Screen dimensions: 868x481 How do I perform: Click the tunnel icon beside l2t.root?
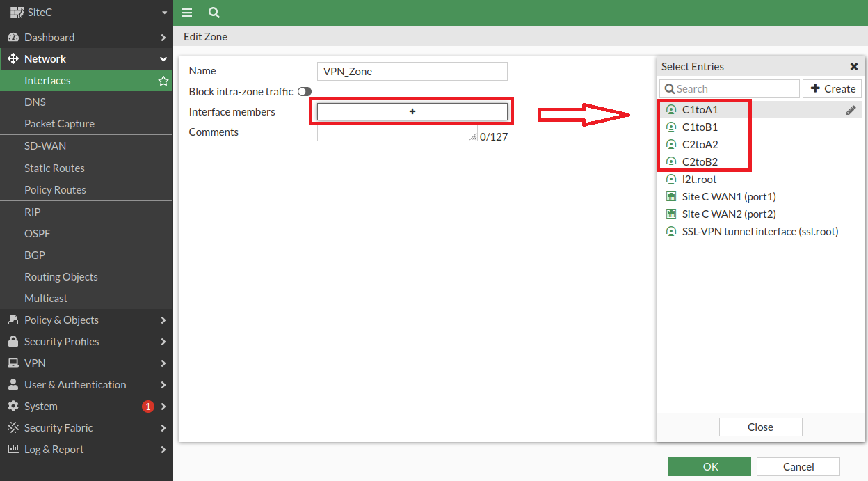tap(671, 180)
